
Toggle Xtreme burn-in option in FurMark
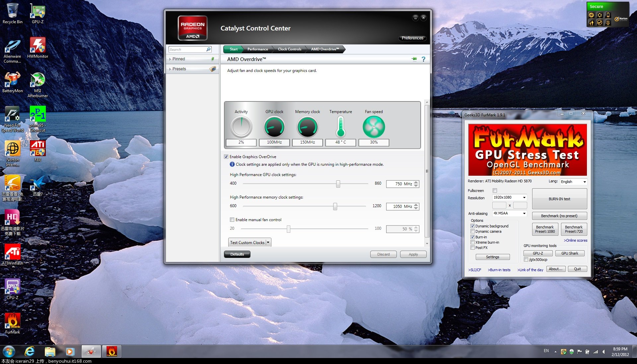pos(472,242)
